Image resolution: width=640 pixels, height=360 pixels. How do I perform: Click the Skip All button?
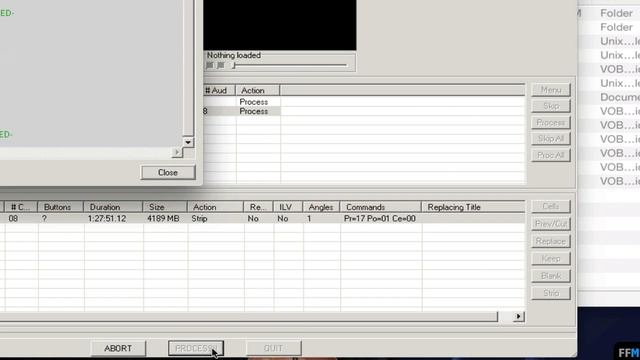coord(551,138)
